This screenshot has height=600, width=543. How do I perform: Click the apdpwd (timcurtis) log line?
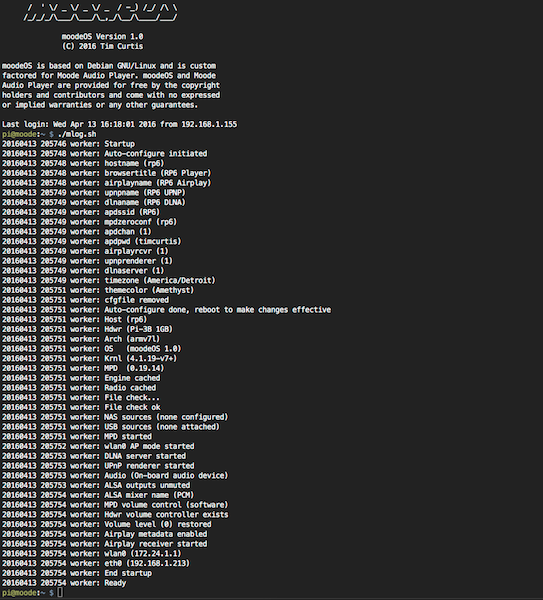click(92, 241)
